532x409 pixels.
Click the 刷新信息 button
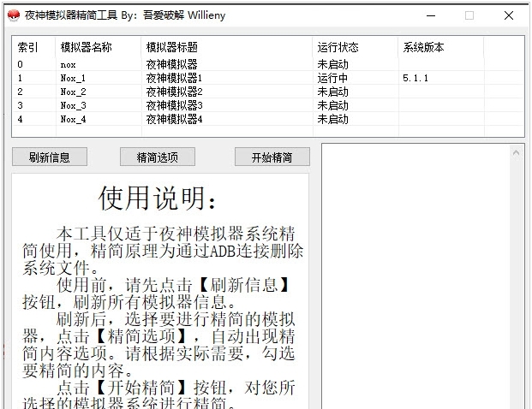click(50, 157)
